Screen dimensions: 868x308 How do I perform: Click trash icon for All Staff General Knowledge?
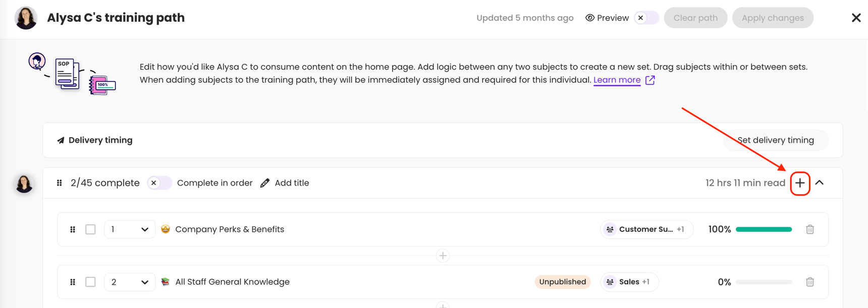coord(810,282)
